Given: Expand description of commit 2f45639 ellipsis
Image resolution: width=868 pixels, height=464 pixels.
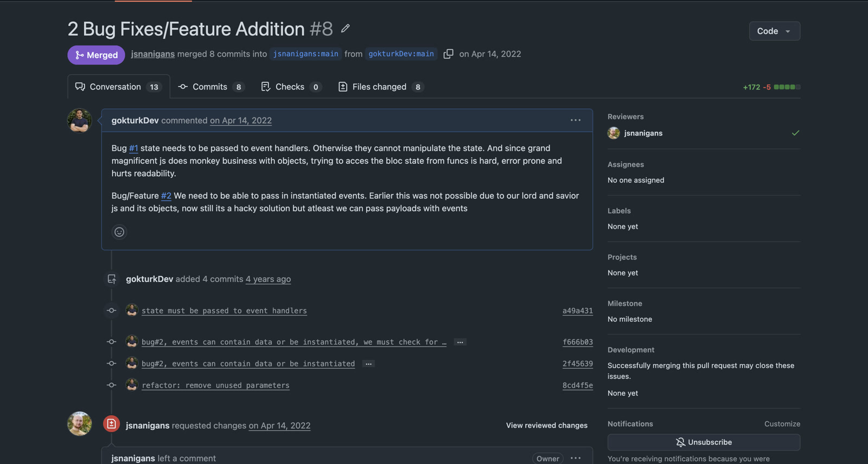Looking at the screenshot, I should (368, 364).
